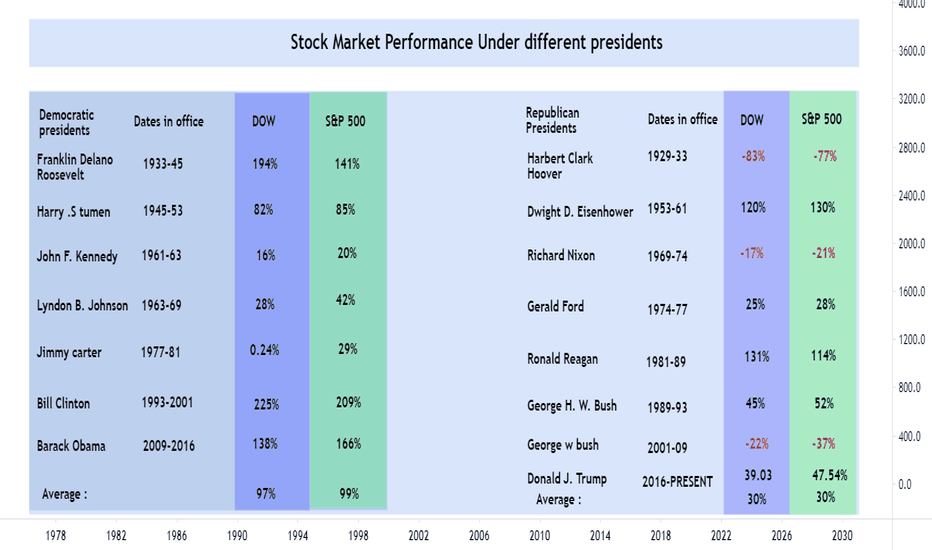Click the 2022 label on time axis
Image resolution: width=932 pixels, height=550 pixels.
721,536
